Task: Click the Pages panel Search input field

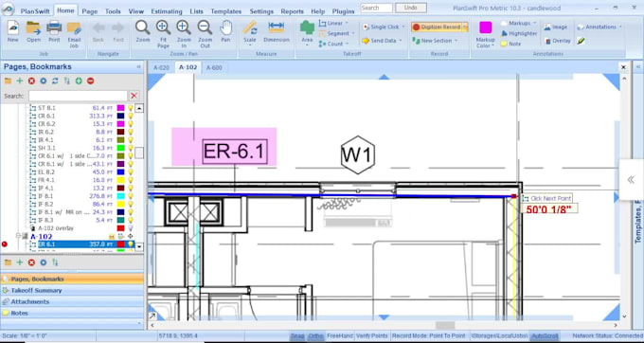Action: [78, 96]
